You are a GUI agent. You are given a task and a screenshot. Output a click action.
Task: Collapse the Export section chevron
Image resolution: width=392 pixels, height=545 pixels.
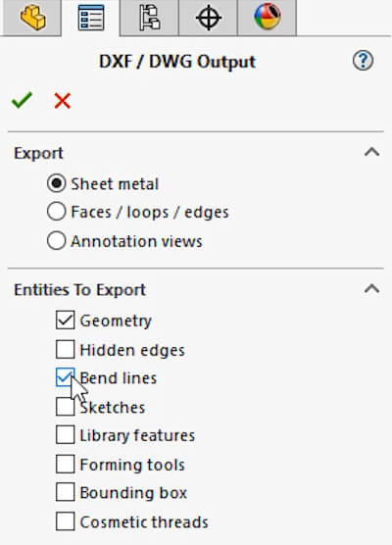coord(371,152)
